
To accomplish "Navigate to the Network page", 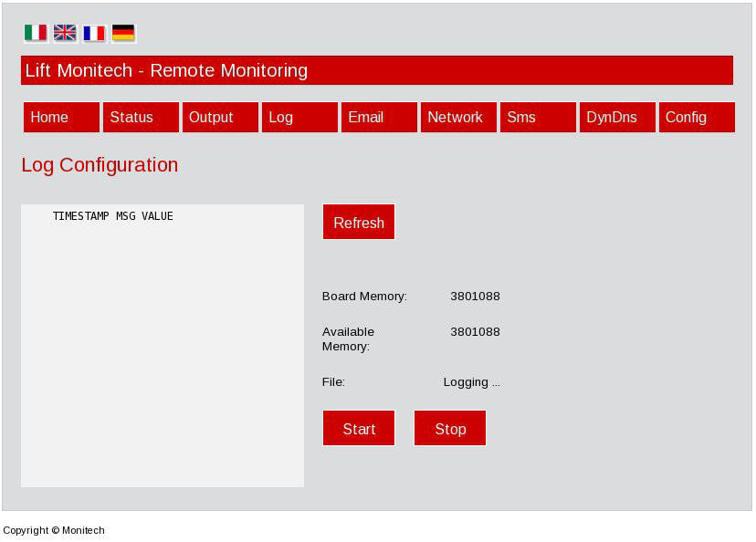I will click(x=458, y=117).
